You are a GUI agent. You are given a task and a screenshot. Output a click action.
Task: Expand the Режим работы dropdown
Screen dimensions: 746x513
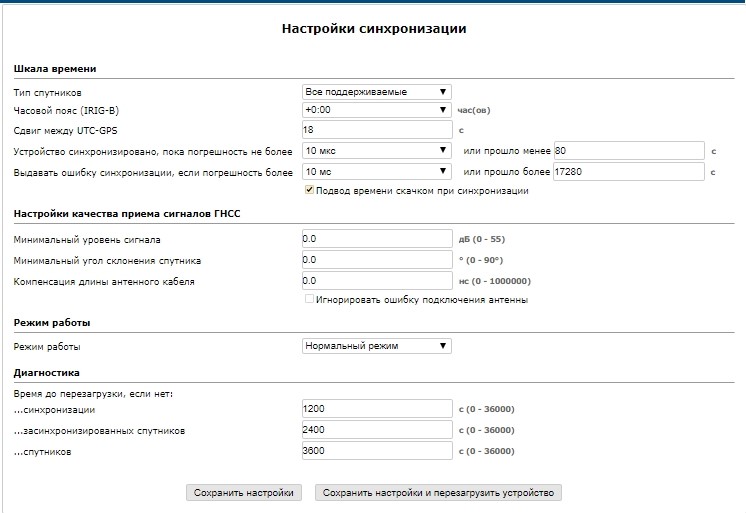click(x=376, y=346)
